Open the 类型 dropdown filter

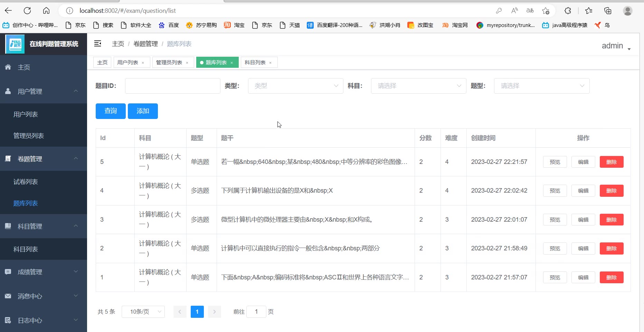(x=295, y=86)
